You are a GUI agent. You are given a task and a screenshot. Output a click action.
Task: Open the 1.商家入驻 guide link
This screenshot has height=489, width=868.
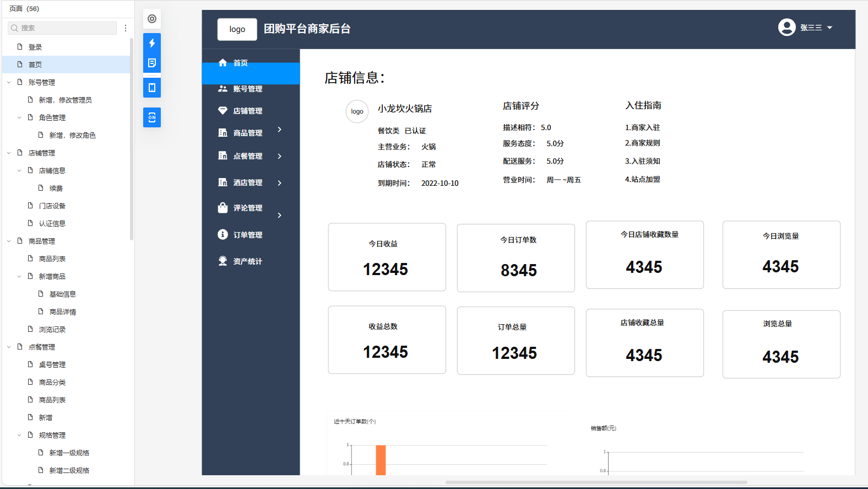(x=642, y=127)
